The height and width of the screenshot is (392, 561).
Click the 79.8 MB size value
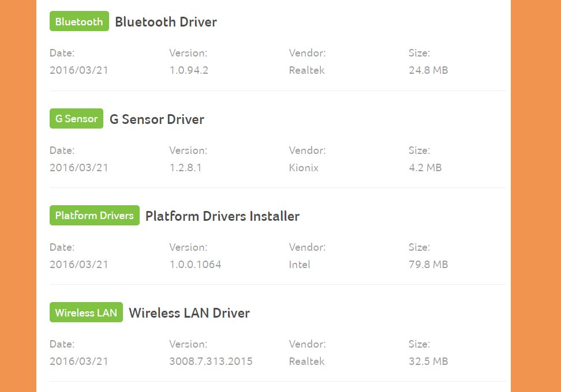428,265
